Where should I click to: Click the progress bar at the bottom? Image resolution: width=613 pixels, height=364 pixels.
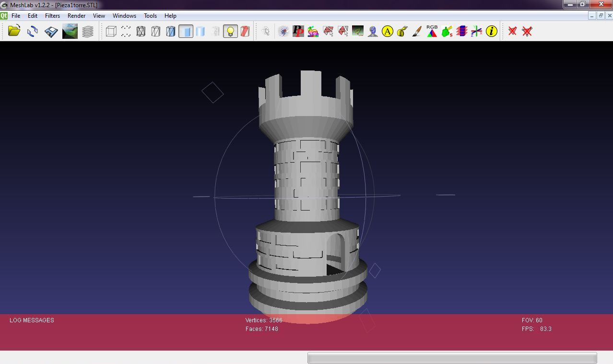click(452, 358)
